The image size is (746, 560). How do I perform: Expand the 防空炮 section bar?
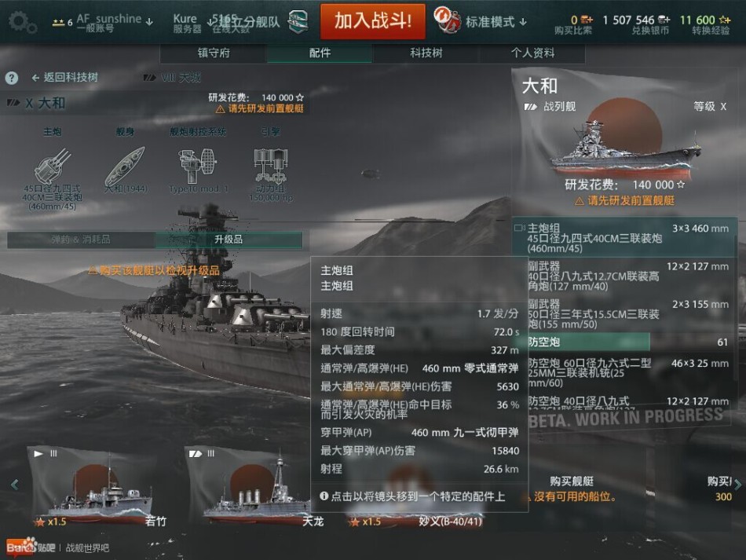[588, 342]
